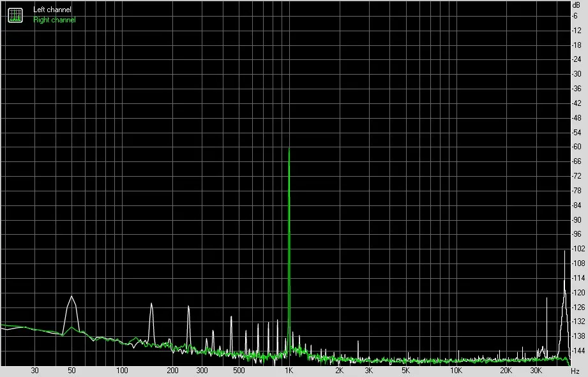Click the 10K frequency axis label
This screenshot has height=377, width=588.
click(456, 371)
